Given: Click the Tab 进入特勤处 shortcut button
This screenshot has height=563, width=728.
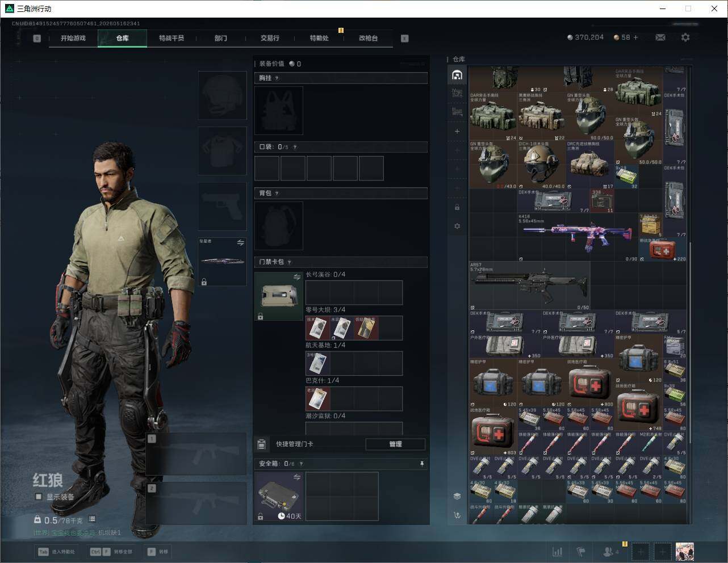Looking at the screenshot, I should (x=56, y=552).
